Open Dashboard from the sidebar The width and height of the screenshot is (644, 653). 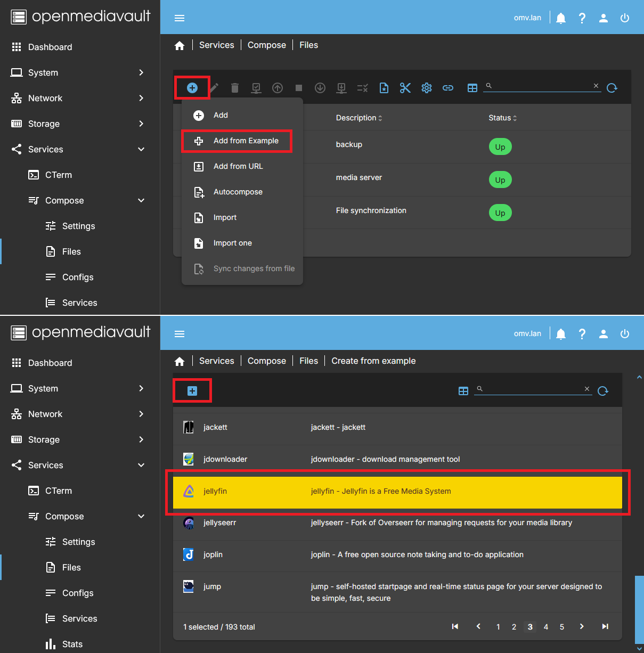pyautogui.click(x=50, y=47)
